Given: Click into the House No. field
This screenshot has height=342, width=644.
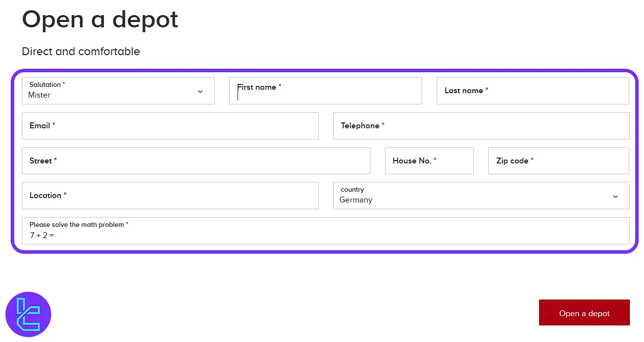Looking at the screenshot, I should click(x=429, y=161).
